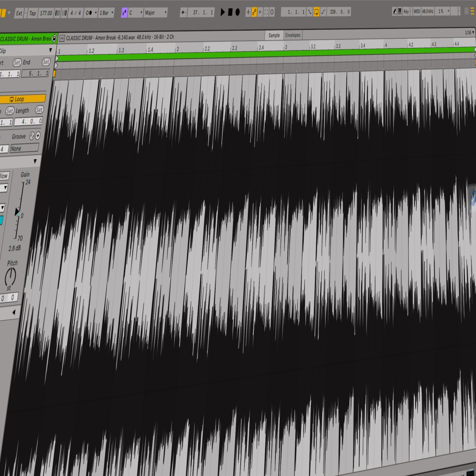
Task: Click the Draw Mode pencil icon
Action: pyautogui.click(x=394, y=11)
